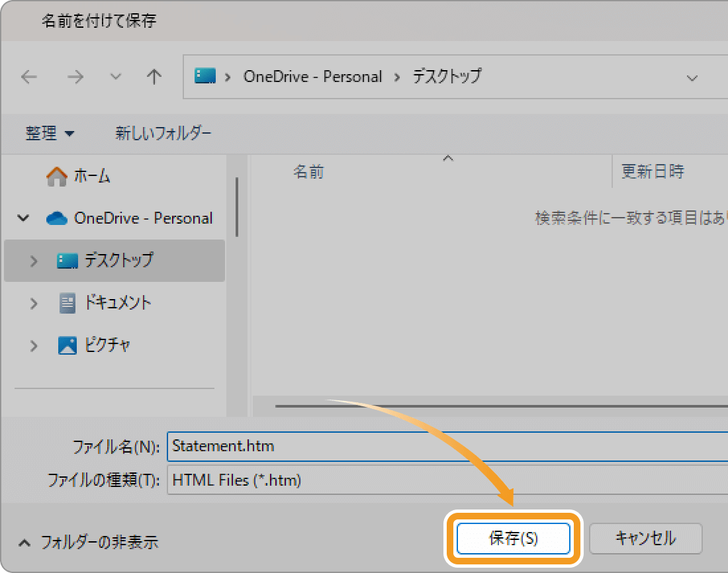Expand the デスクトップ tree node
The width and height of the screenshot is (728, 573).
[34, 261]
